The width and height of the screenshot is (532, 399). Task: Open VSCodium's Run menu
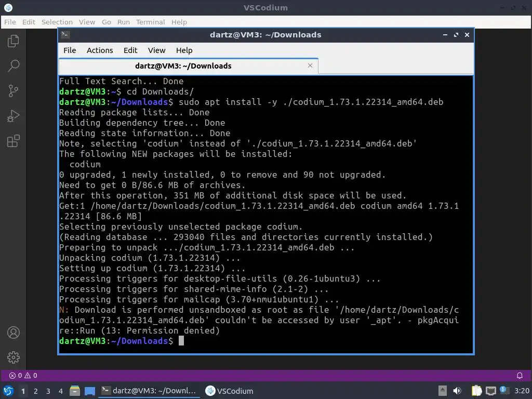pyautogui.click(x=124, y=22)
